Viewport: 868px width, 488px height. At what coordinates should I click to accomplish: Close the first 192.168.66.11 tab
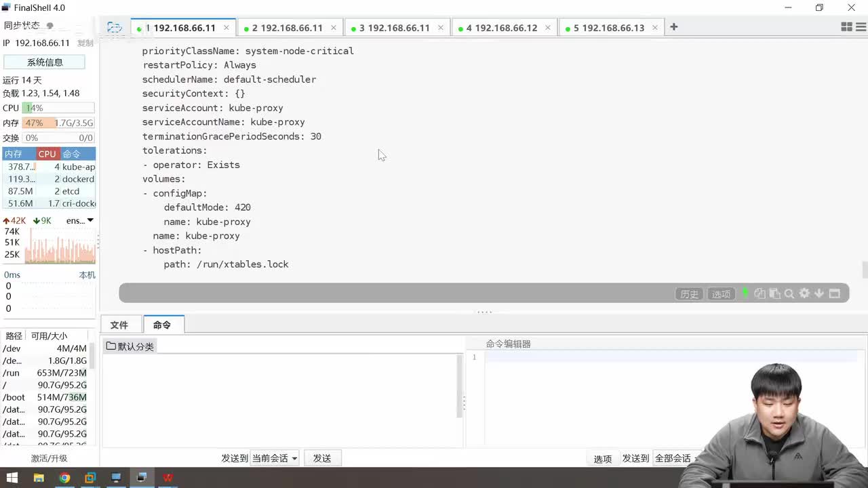click(226, 28)
